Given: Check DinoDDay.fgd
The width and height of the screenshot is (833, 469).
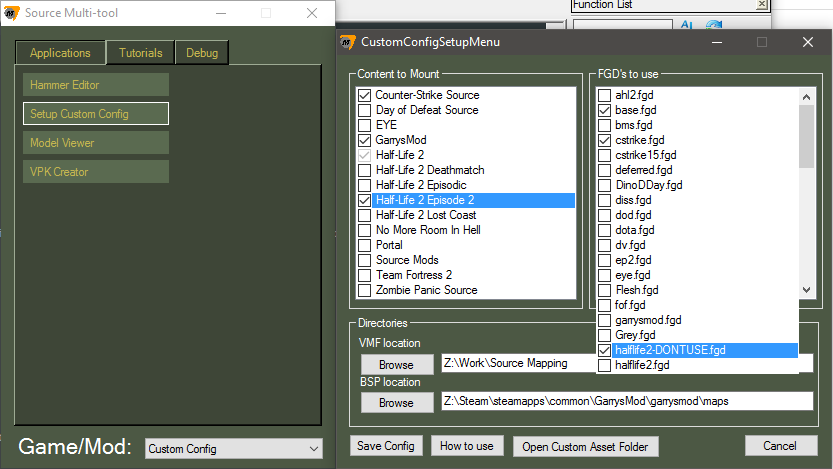Looking at the screenshot, I should click(x=604, y=185).
